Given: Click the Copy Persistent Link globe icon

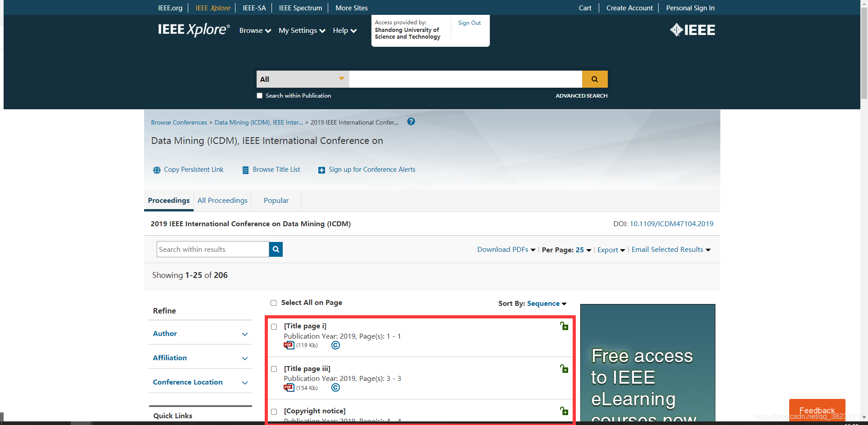Looking at the screenshot, I should 157,170.
